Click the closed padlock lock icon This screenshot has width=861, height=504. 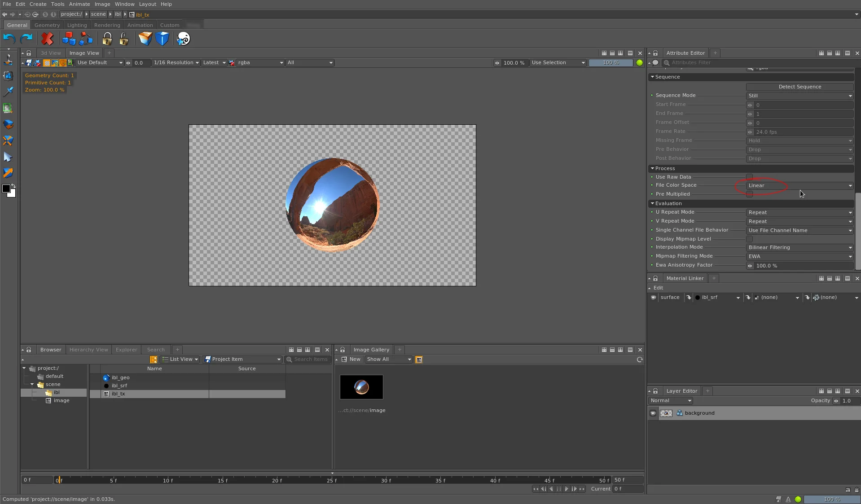107,39
